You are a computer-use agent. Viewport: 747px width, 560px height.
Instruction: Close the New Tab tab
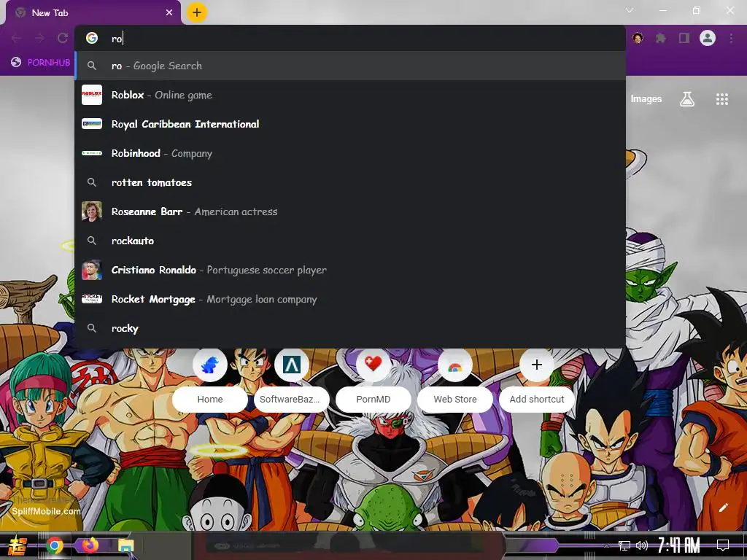pyautogui.click(x=169, y=13)
